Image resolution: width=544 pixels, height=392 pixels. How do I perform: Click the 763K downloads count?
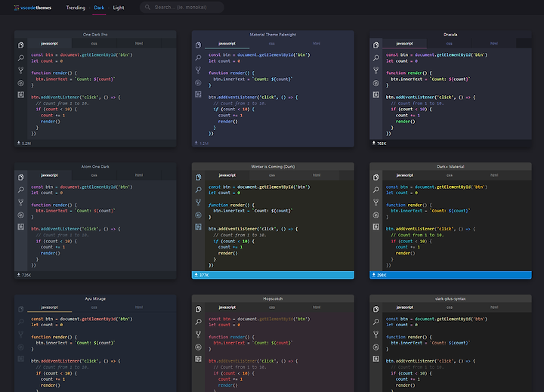(379, 144)
